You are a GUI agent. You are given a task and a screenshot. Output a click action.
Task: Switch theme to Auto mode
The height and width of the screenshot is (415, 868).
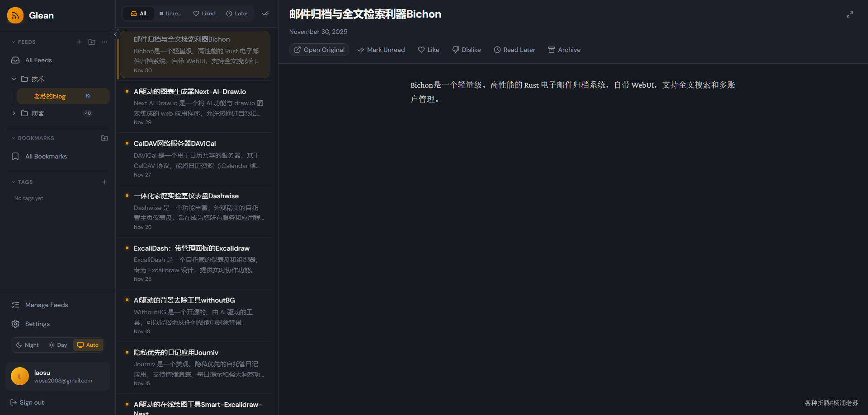tap(88, 345)
